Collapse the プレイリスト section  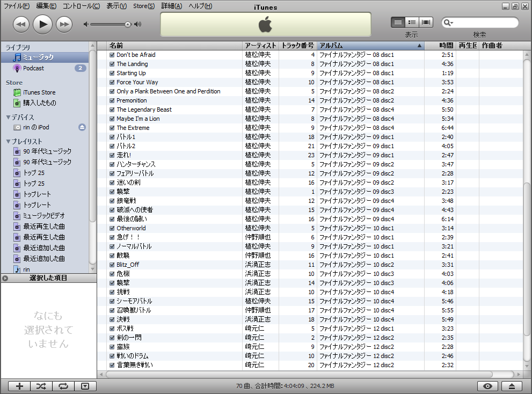point(8,141)
